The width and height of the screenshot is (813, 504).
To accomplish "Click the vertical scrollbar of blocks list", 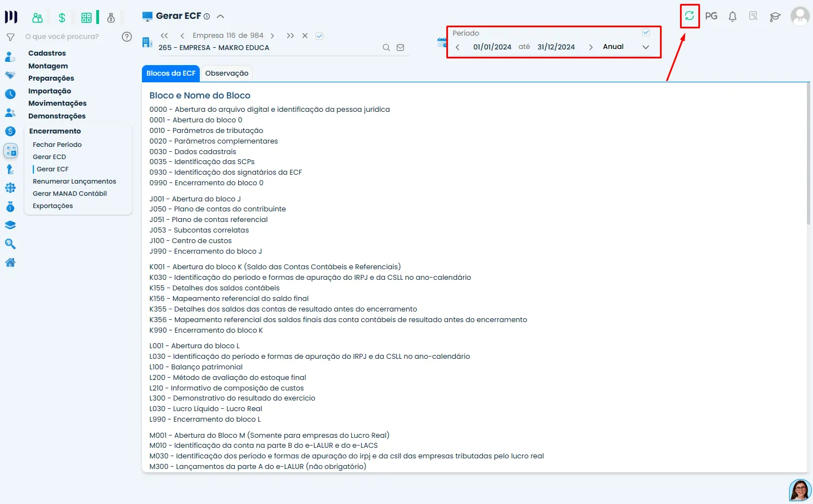I will coord(809,156).
